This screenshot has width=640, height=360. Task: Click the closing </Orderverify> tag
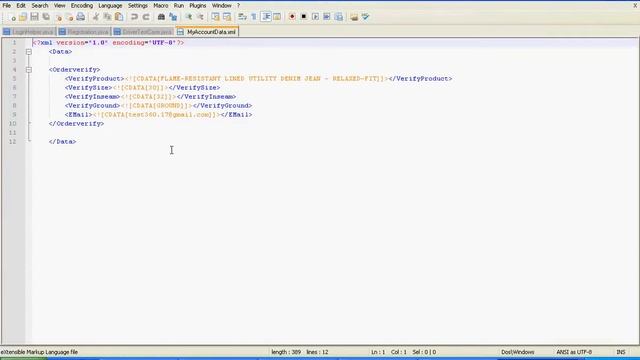(x=76, y=123)
